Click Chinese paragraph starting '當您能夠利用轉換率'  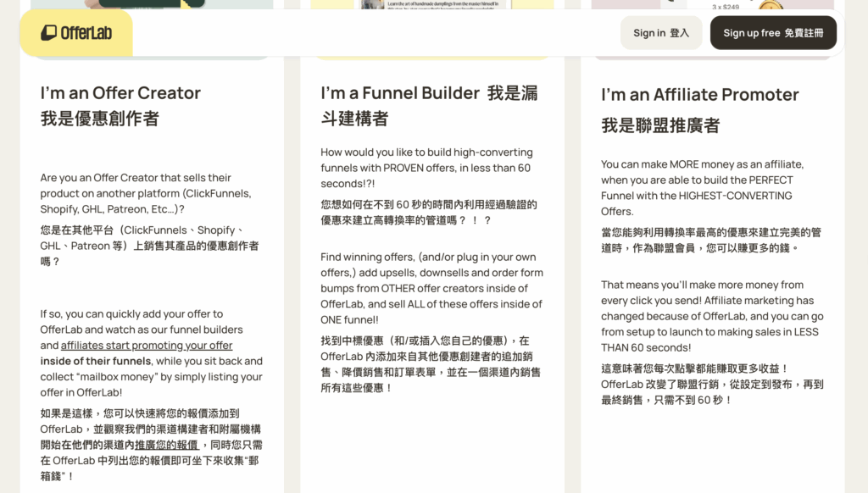[x=711, y=240]
